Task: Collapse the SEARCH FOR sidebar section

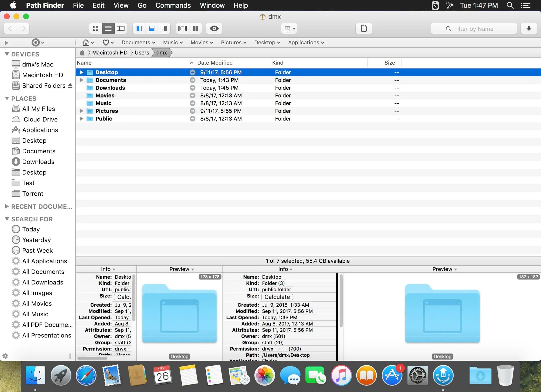Action: coord(7,219)
